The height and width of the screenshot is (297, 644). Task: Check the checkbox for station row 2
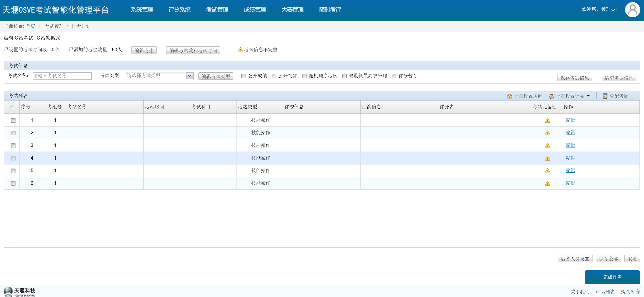(13, 133)
